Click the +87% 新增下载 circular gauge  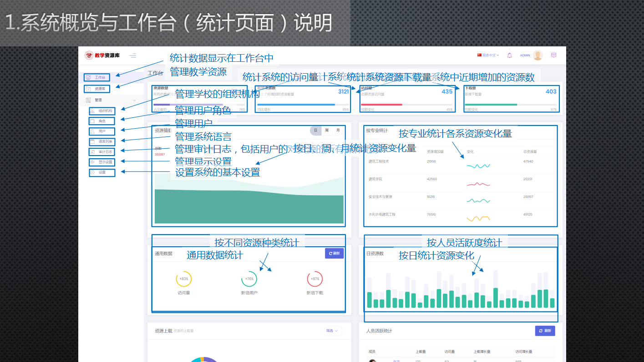(x=314, y=279)
